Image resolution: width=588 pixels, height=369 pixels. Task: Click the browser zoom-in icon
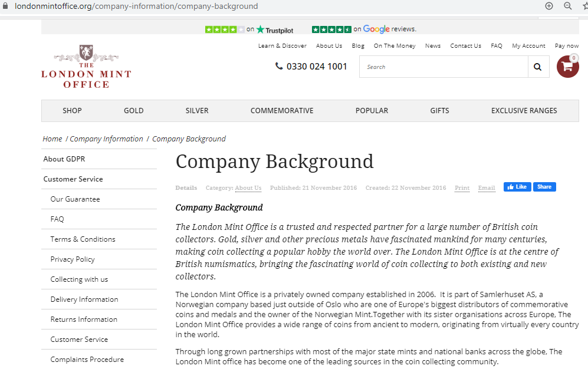[549, 6]
